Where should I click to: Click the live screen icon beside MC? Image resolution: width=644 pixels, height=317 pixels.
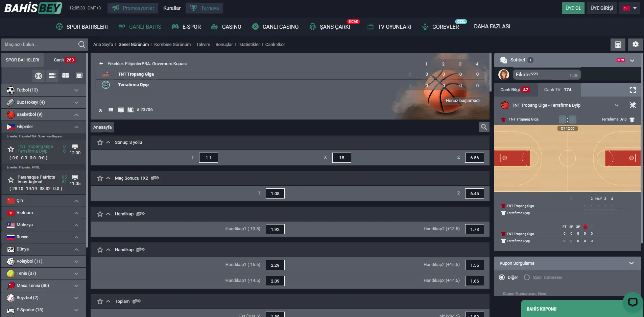(121, 110)
